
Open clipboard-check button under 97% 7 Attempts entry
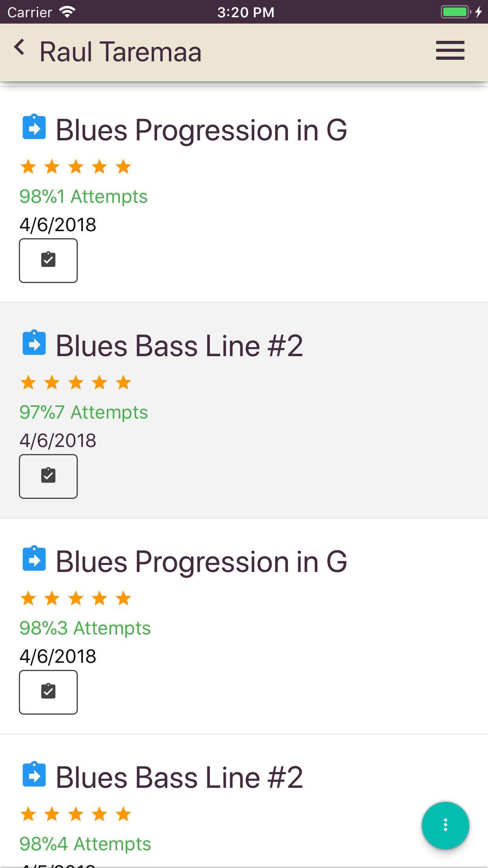[48, 476]
